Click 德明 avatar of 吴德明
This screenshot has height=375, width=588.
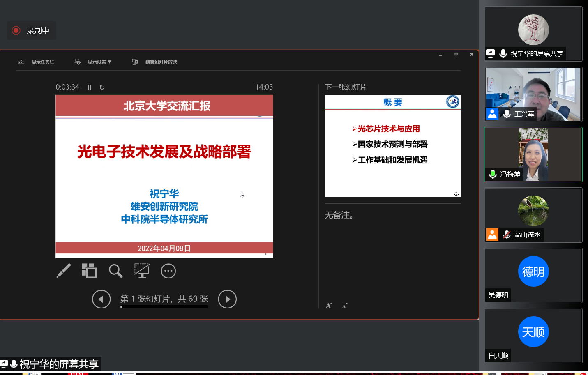(x=533, y=271)
